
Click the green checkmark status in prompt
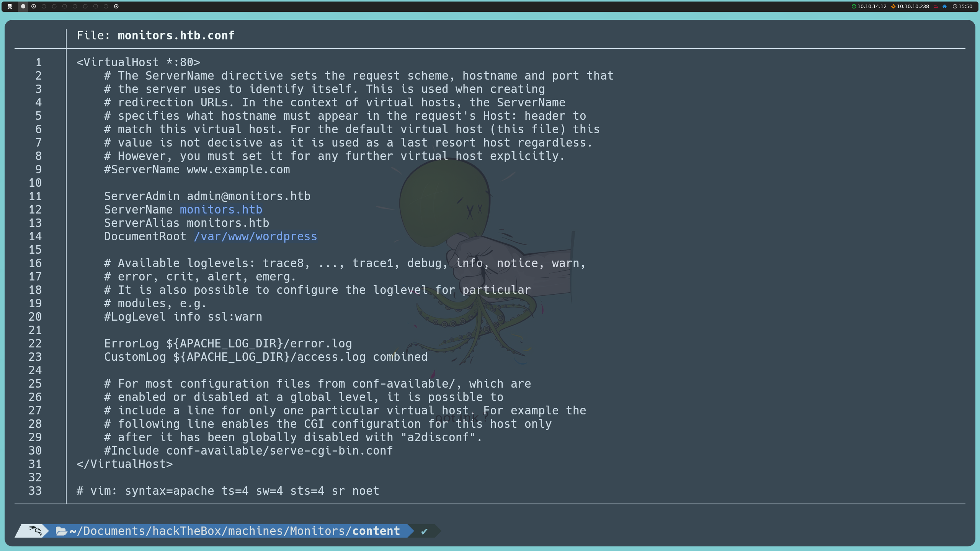(x=424, y=531)
